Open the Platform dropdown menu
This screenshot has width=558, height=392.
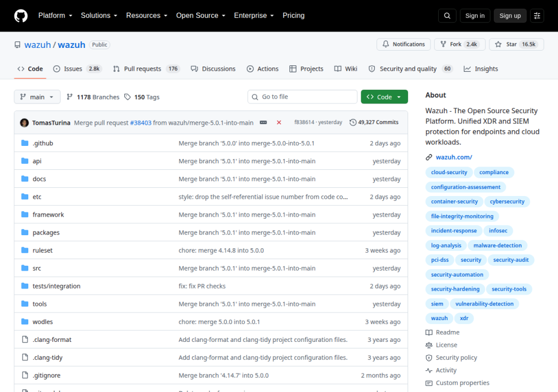(x=55, y=16)
